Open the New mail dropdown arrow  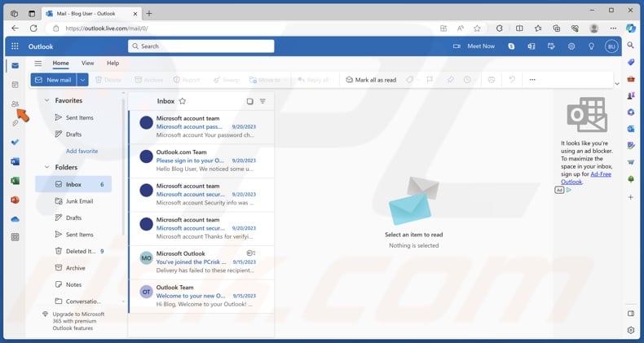click(x=82, y=80)
